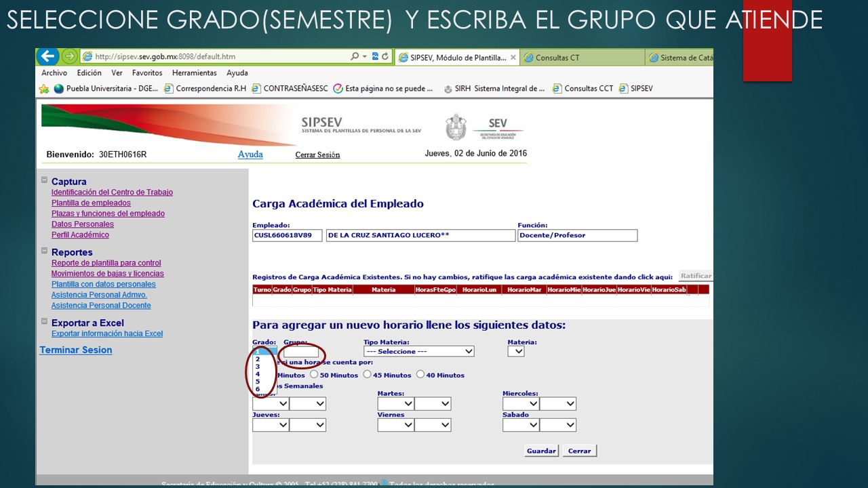The height and width of the screenshot is (488, 868).
Task: Close the SIPSEV Módulo de Plantilla tab
Action: tap(513, 58)
